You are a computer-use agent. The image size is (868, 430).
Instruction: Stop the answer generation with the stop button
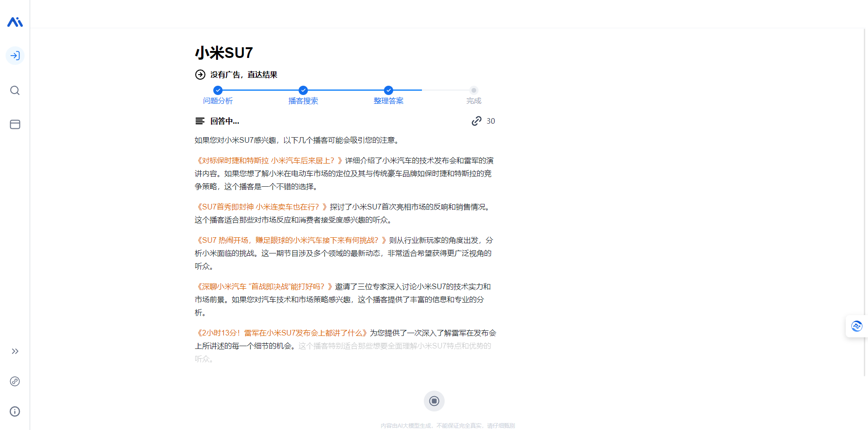pos(434,401)
